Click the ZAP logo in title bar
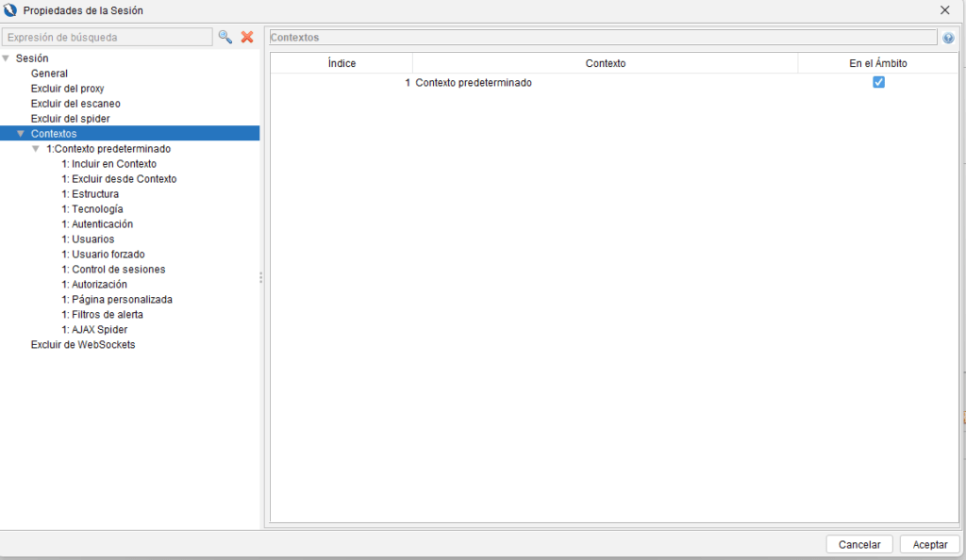 [x=11, y=10]
